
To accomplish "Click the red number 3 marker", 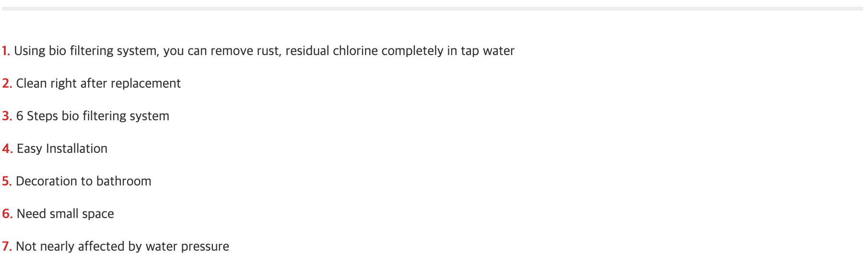I will coord(6,116).
